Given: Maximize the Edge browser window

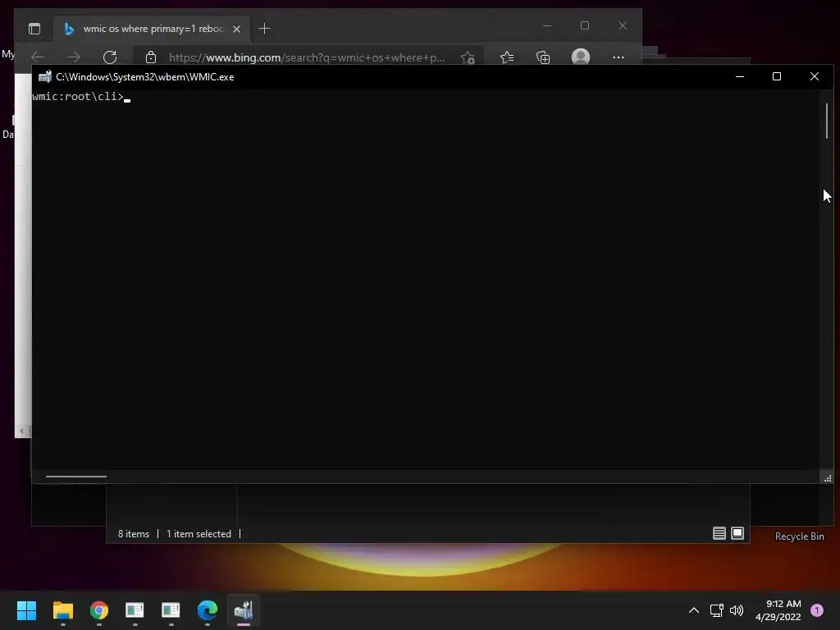Looking at the screenshot, I should coord(584,25).
